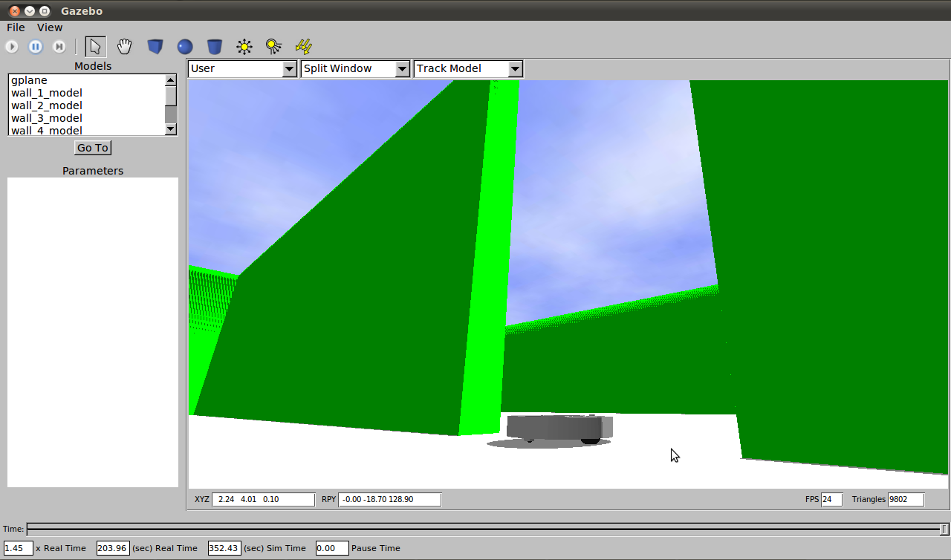Pause the simulation

click(35, 46)
